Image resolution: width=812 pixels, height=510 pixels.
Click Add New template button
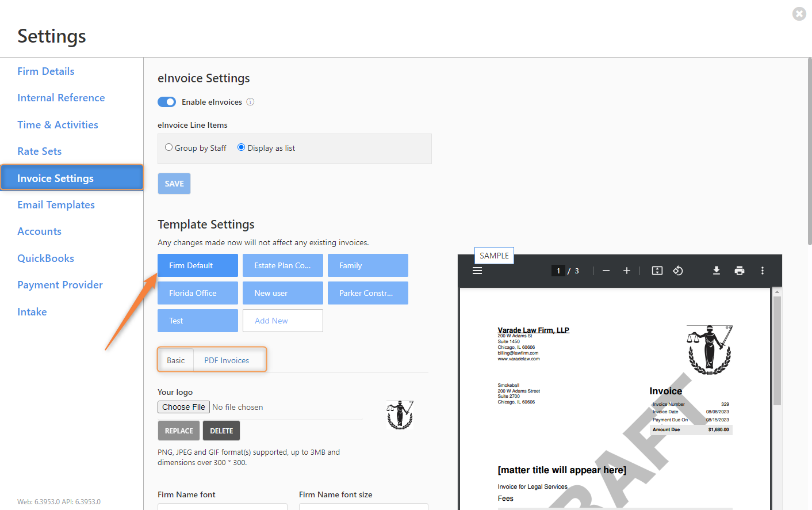click(283, 321)
